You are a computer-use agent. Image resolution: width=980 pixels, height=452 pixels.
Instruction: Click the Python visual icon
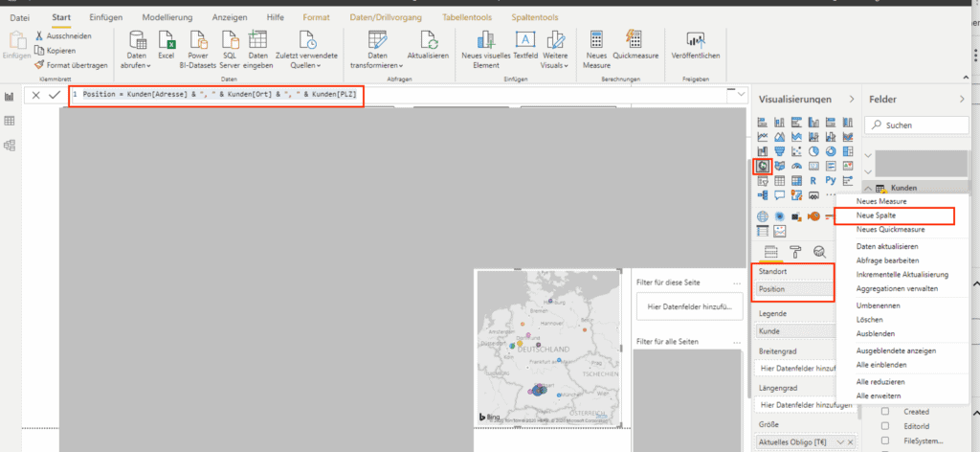829,180
